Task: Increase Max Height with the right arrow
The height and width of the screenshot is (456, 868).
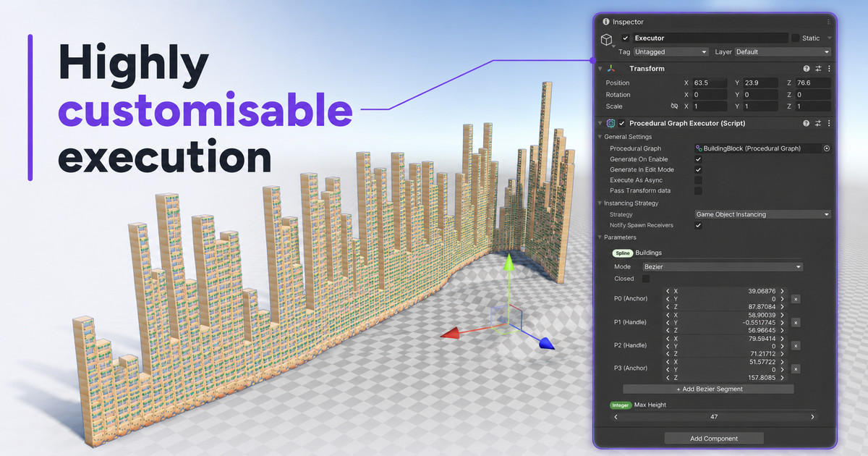Action: (x=812, y=417)
